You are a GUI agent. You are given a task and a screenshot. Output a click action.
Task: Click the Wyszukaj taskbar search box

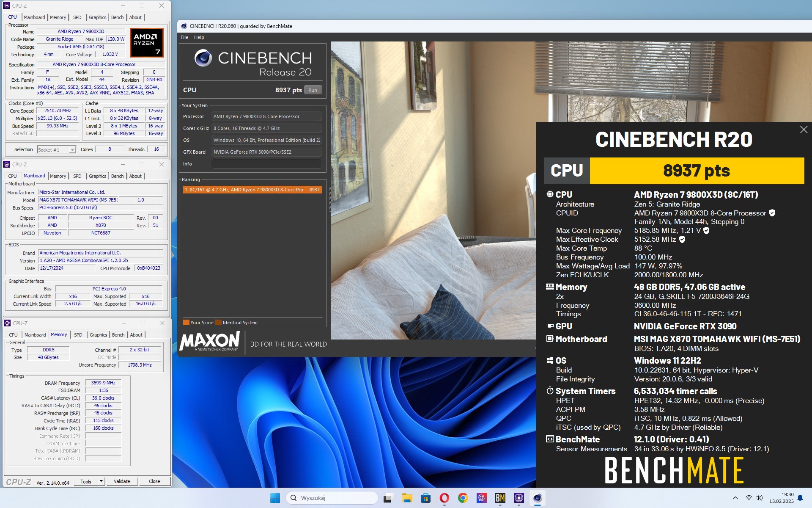pyautogui.click(x=332, y=498)
